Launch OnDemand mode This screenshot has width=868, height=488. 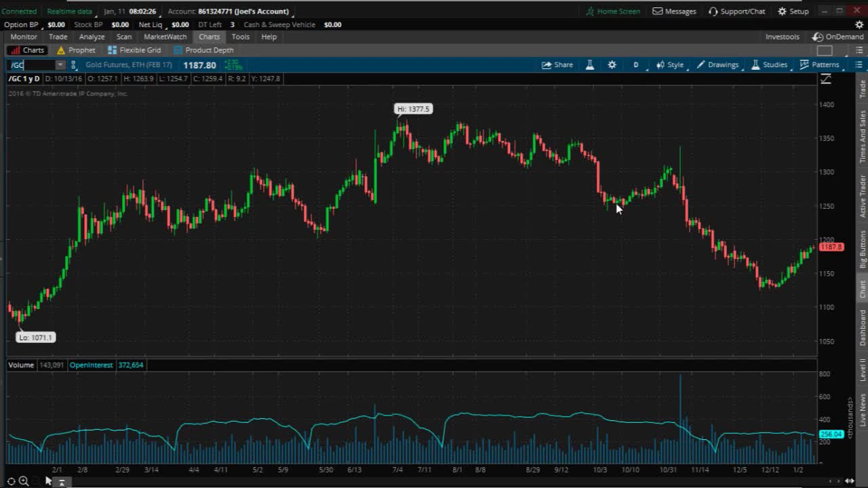[x=839, y=37]
